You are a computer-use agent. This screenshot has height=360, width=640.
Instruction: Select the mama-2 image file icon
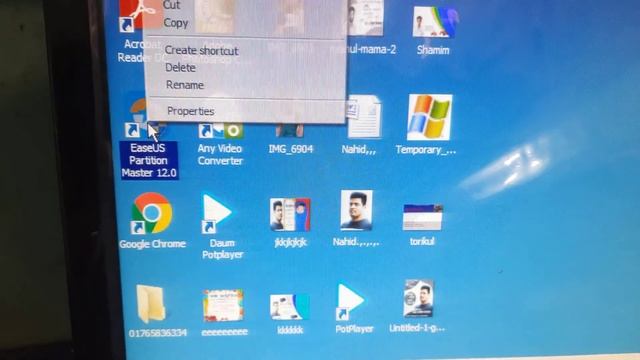point(366,18)
